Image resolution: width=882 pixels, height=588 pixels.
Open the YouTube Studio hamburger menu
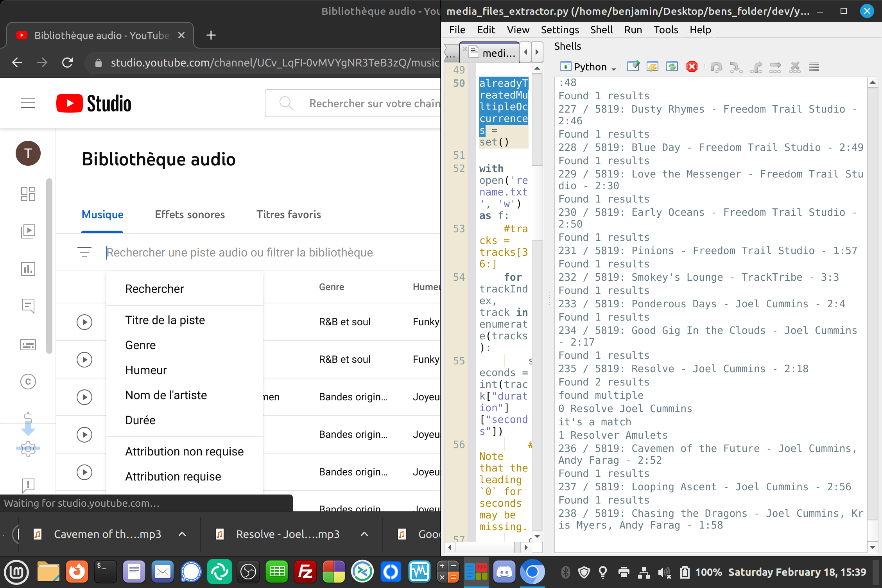pos(28,103)
